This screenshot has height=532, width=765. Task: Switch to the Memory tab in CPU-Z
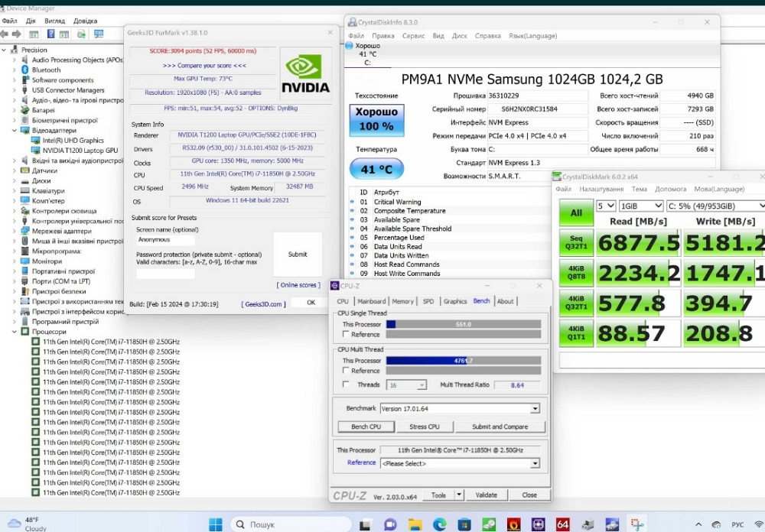pyautogui.click(x=402, y=301)
